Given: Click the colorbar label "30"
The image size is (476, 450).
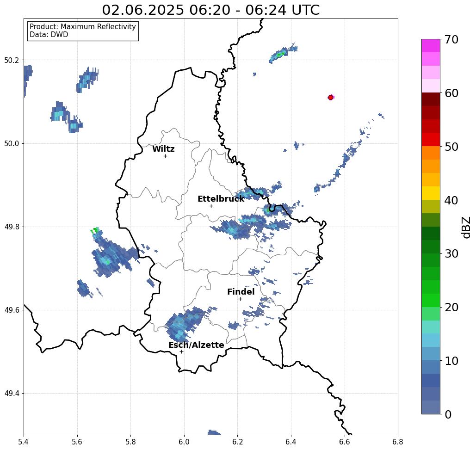Looking at the screenshot, I should pos(451,253).
